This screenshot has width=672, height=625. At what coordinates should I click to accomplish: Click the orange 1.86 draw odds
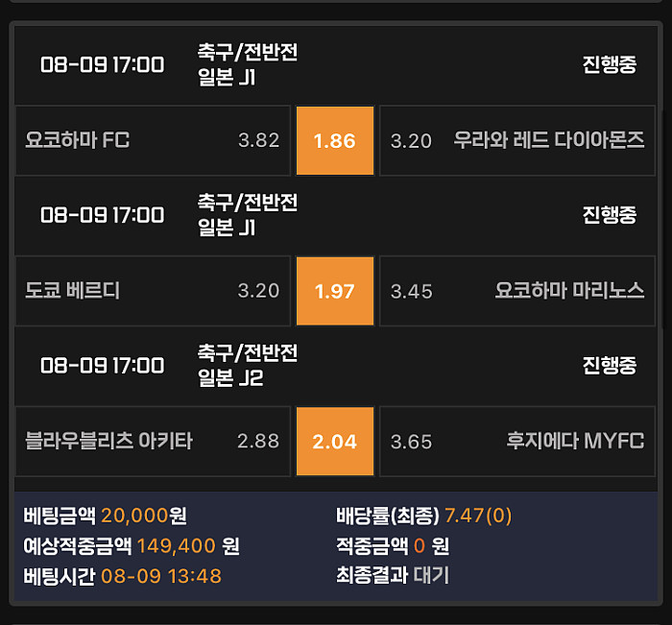click(334, 140)
